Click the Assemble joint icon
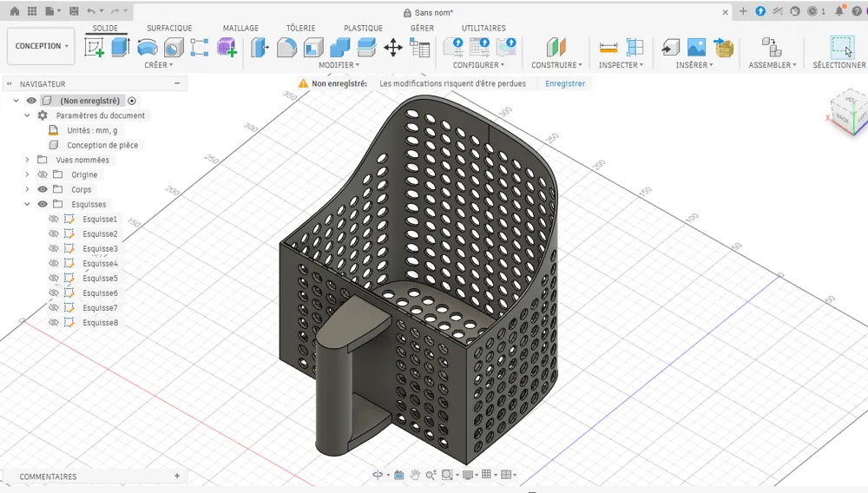Image resolution: width=868 pixels, height=493 pixels. click(x=772, y=48)
